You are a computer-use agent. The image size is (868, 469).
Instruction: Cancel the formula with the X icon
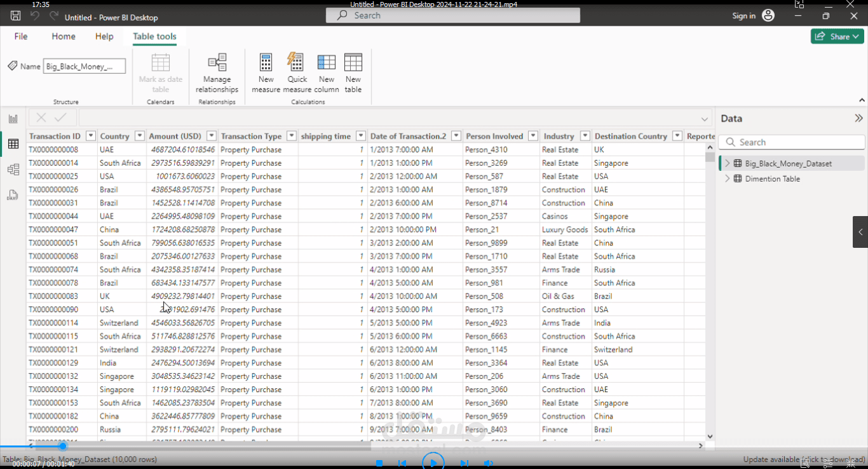41,118
